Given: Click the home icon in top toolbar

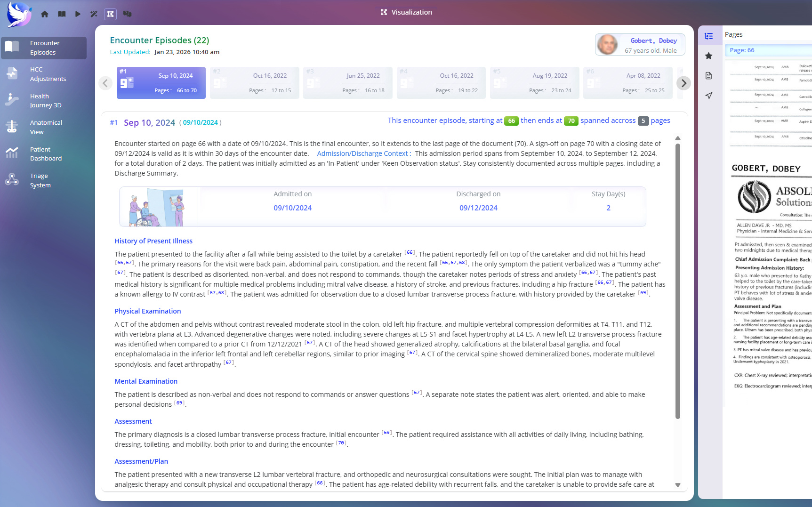Looking at the screenshot, I should coord(45,14).
